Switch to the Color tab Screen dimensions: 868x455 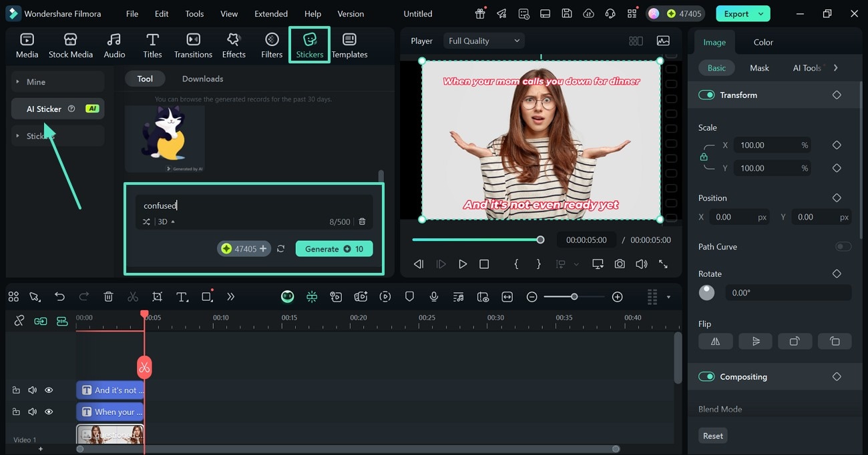pos(763,42)
